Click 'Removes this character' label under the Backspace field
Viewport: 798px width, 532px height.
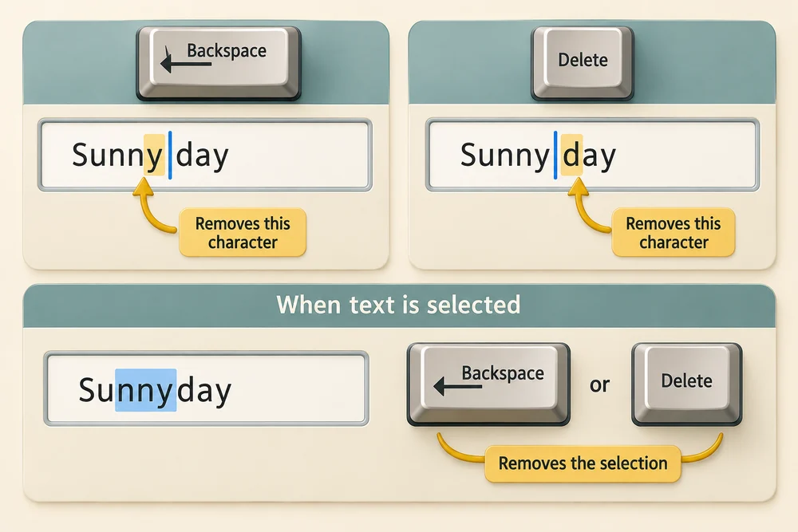point(243,232)
